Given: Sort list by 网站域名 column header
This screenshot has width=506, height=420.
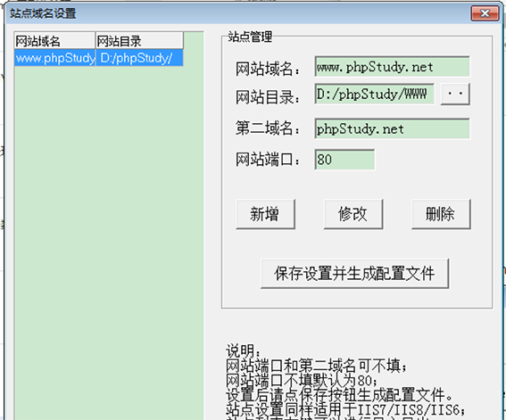Looking at the screenshot, I should coord(54,41).
